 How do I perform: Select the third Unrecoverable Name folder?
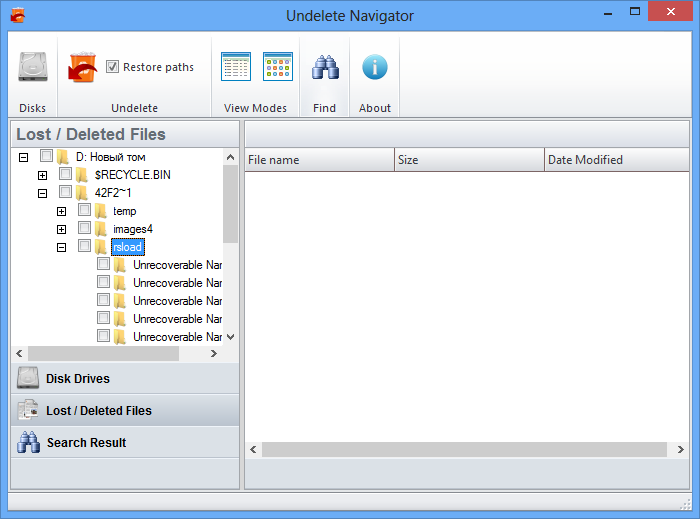[x=177, y=301]
